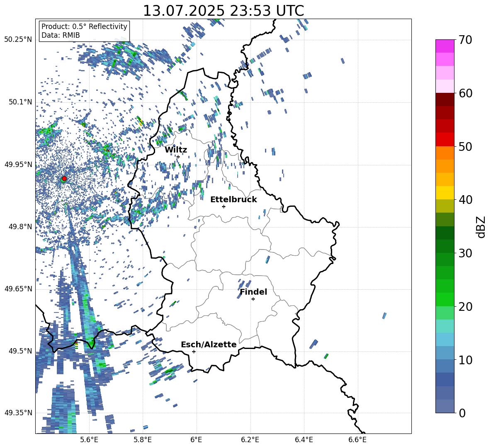The image size is (491, 448).
Task: Pick the light cyan colorbar band near 15
Action: [445, 326]
